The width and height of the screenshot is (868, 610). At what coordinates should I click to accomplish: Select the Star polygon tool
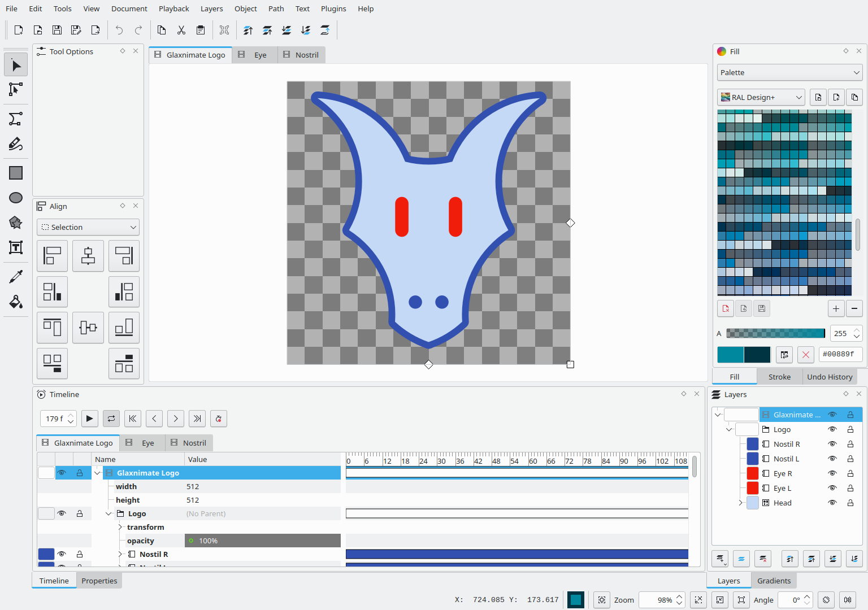click(16, 223)
